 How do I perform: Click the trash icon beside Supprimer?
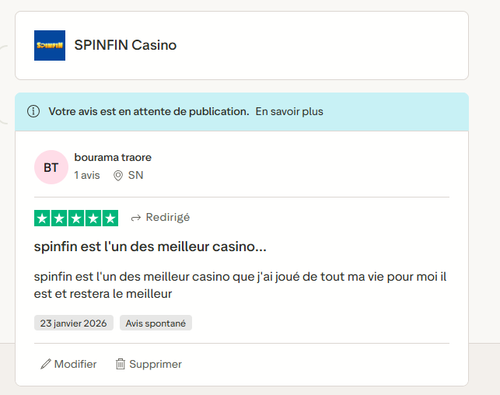[120, 364]
